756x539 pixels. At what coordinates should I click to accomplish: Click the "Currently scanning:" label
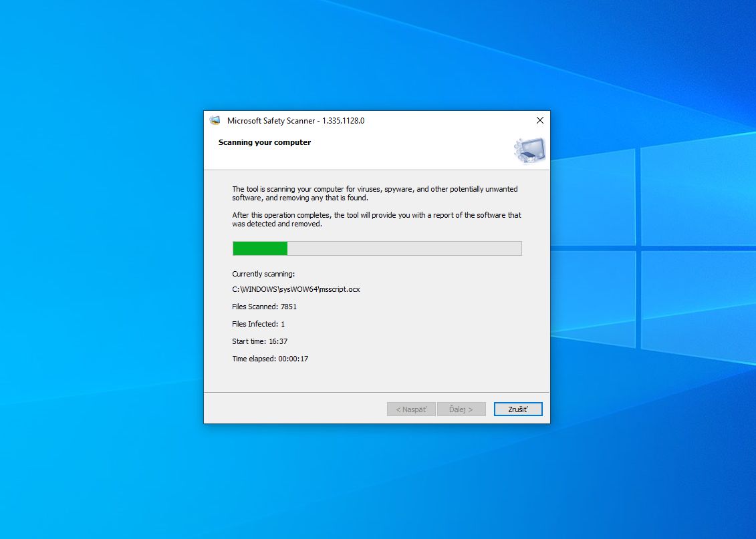[263, 274]
